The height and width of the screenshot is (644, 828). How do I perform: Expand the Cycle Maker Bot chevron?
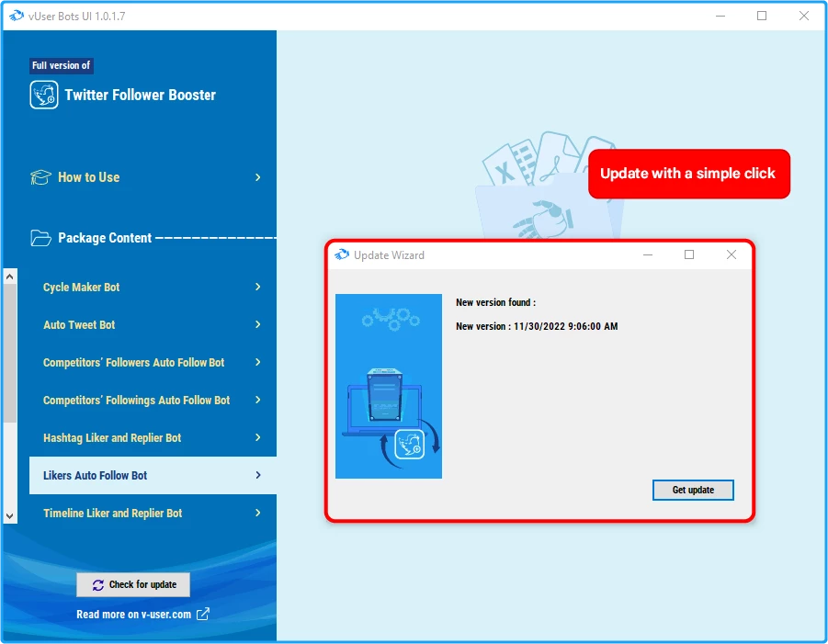pyautogui.click(x=257, y=287)
